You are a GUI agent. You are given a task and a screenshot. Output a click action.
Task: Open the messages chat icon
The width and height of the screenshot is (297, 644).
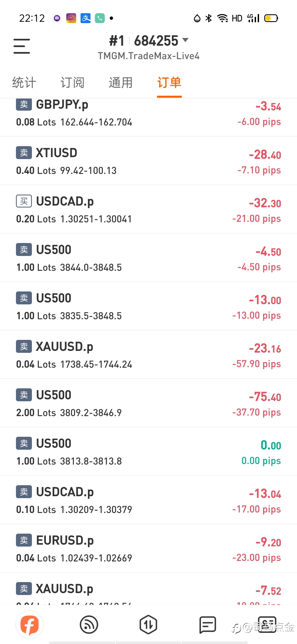pos(208,625)
